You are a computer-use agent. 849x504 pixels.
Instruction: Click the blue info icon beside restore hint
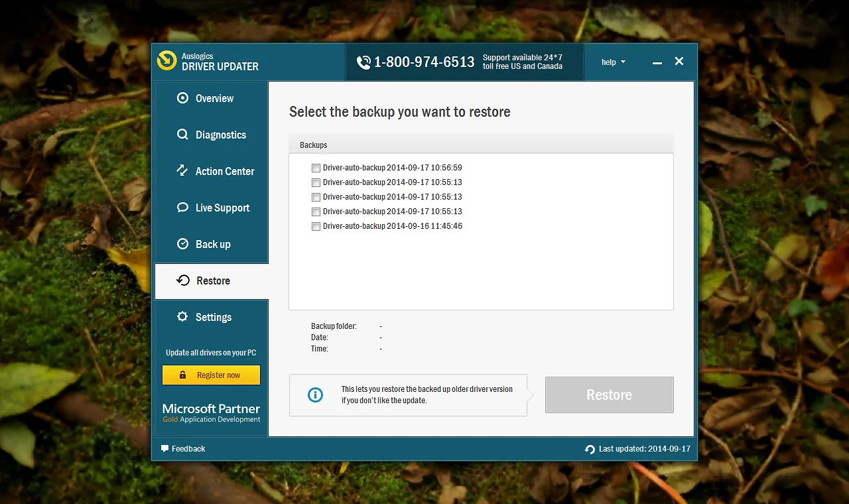pyautogui.click(x=315, y=395)
